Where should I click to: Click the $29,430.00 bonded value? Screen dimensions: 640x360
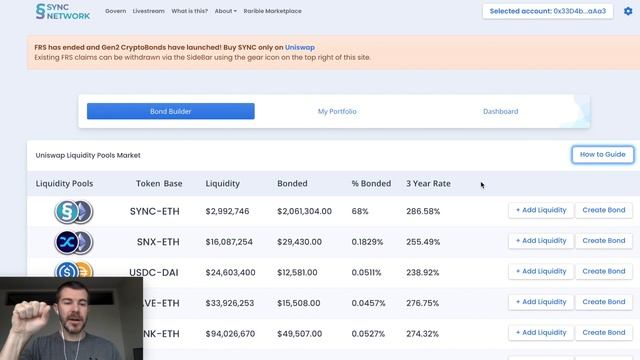coord(299,242)
